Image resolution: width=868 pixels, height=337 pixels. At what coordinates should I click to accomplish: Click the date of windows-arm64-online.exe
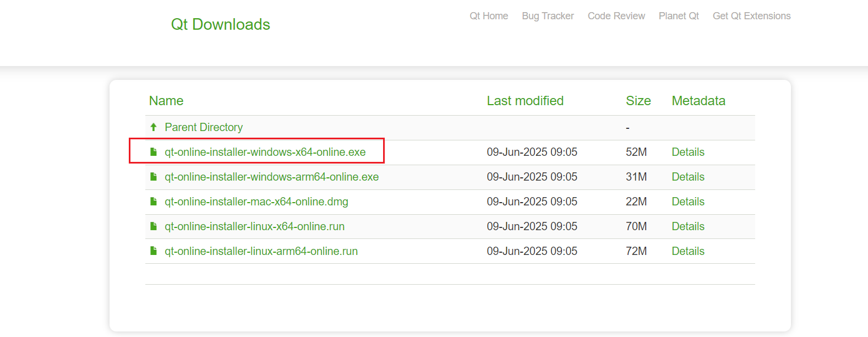pyautogui.click(x=532, y=177)
